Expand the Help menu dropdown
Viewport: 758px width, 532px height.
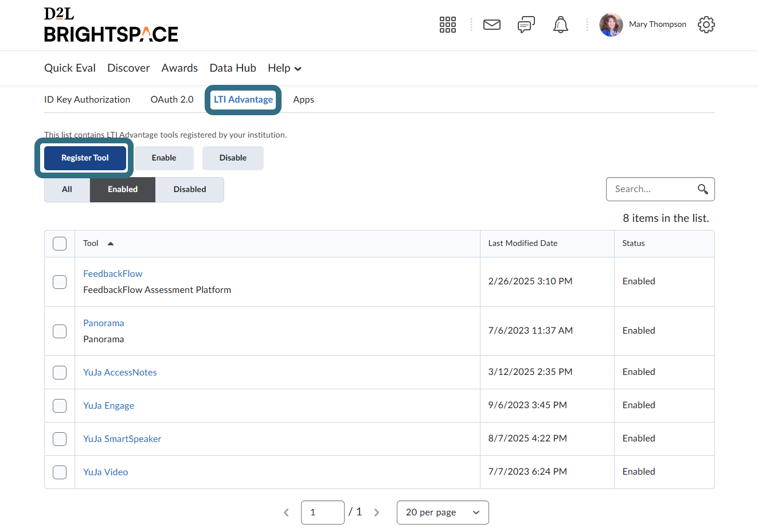tap(284, 68)
